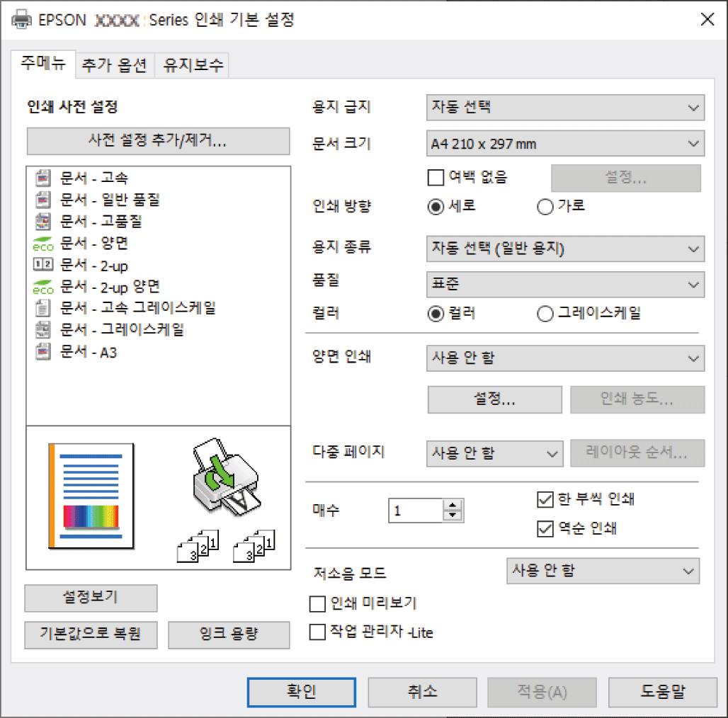
Task: Open the 저소음 모드 dropdown
Action: [x=603, y=571]
